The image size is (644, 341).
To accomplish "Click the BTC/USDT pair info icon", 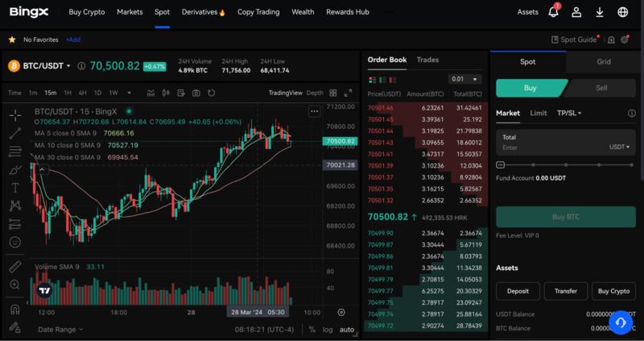I will pyautogui.click(x=81, y=66).
